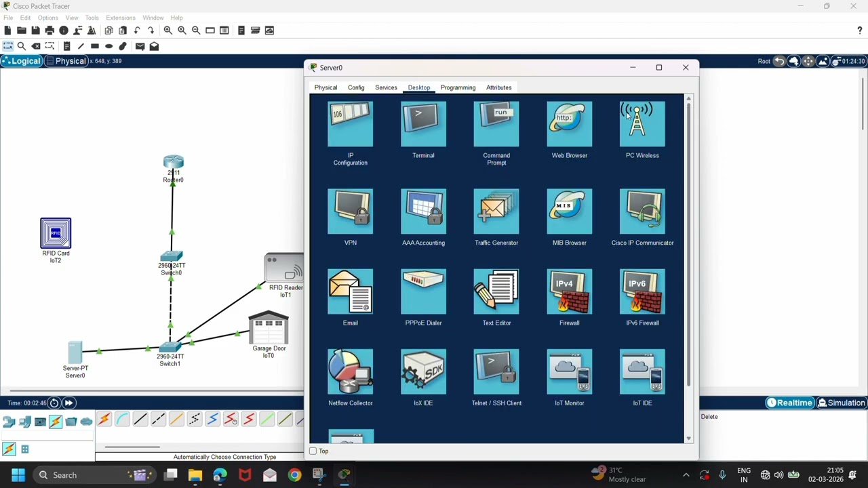Open the Extensions menu
This screenshot has height=488, width=868.
120,18
